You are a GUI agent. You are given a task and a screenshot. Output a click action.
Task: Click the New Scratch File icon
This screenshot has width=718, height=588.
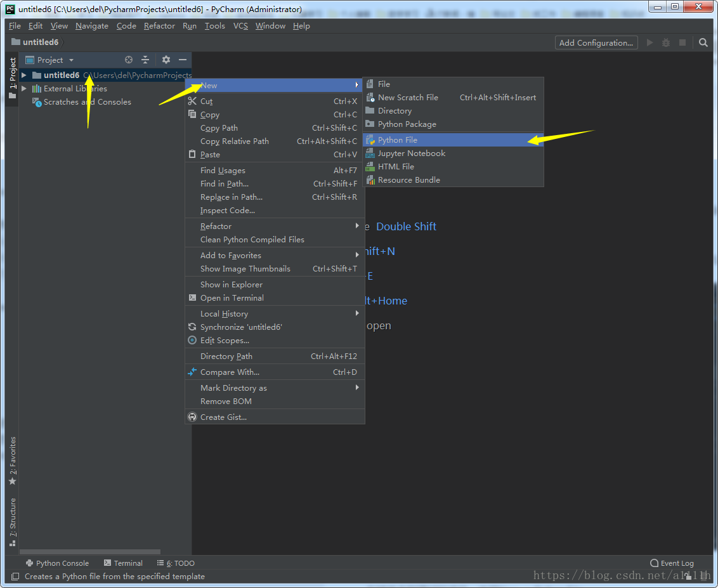coord(370,97)
